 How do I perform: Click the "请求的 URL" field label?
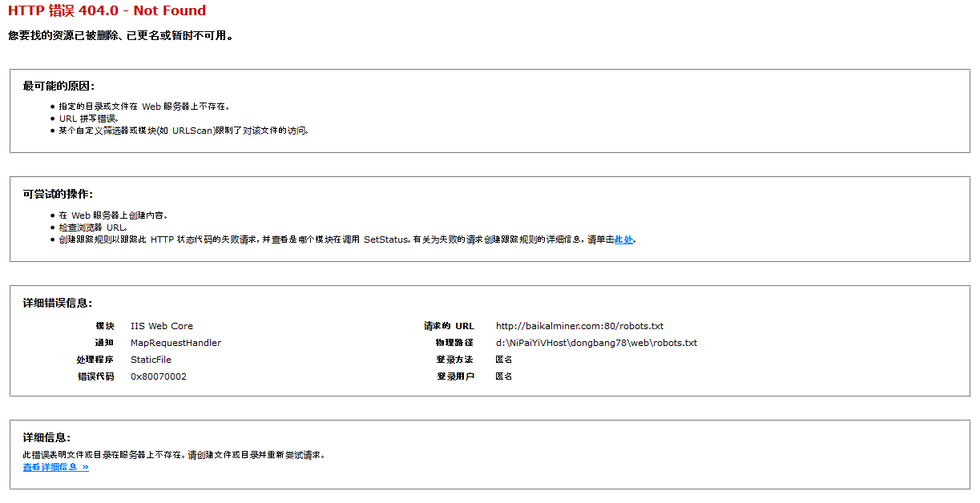[x=449, y=326]
